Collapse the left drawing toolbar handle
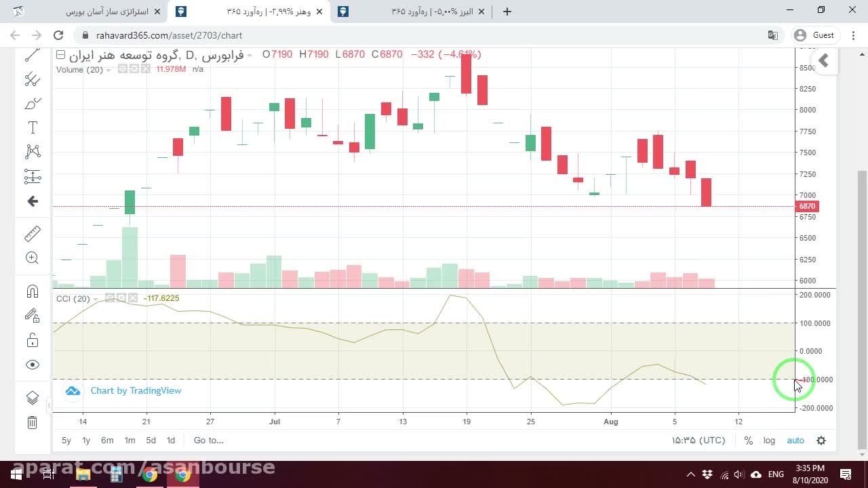Screen dimensions: 868x488 point(49,406)
